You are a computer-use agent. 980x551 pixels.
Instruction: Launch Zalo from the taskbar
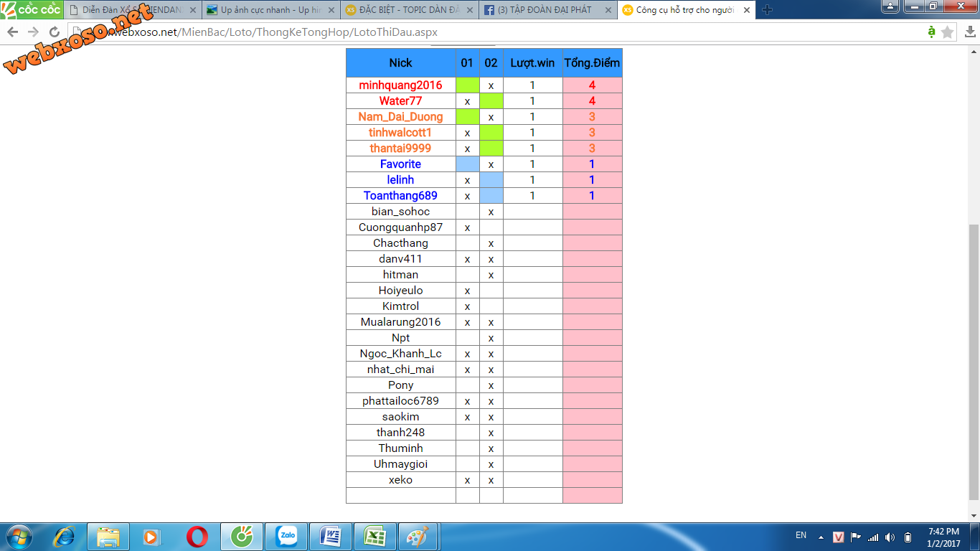pyautogui.click(x=287, y=536)
